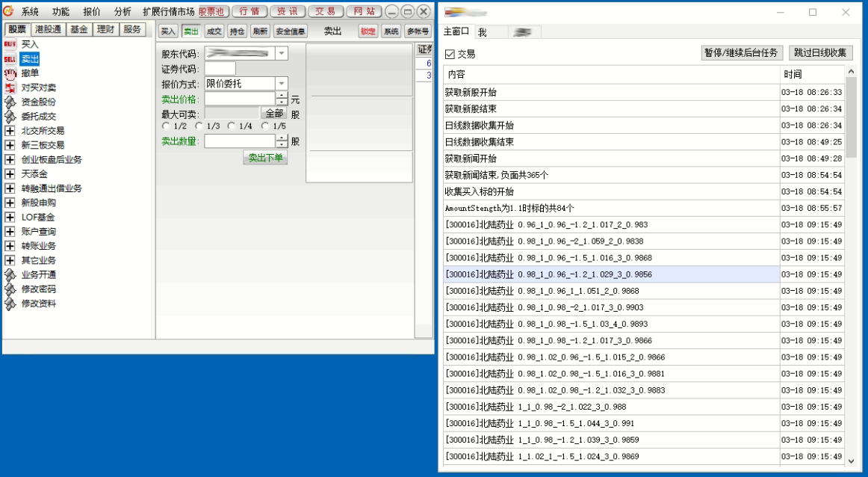Expand the 新股申购 tree node
Viewport: 868px width, 477px height.
pos(10,203)
